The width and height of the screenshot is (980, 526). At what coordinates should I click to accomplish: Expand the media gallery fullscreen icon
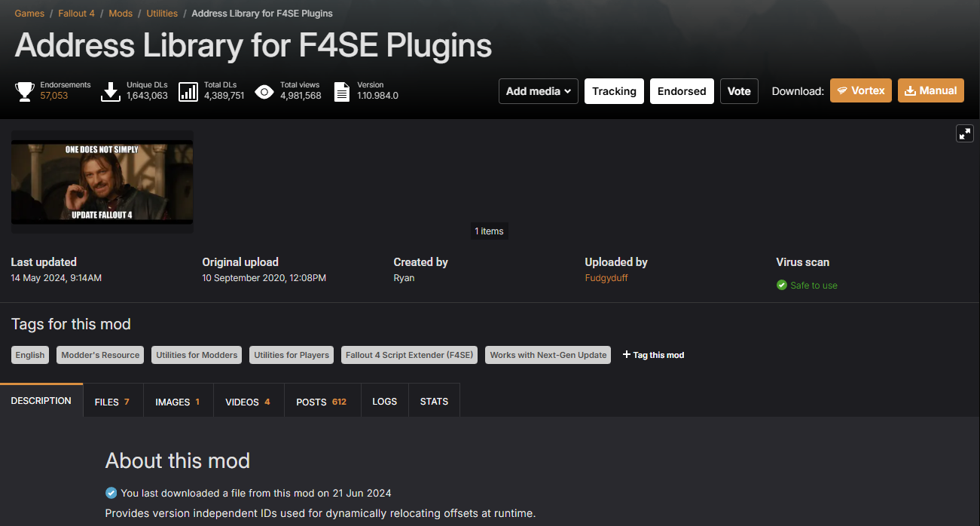[x=964, y=134]
